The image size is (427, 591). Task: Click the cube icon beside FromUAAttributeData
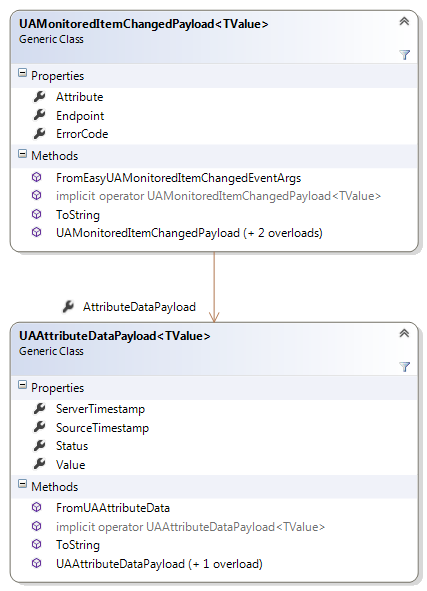pyautogui.click(x=37, y=507)
